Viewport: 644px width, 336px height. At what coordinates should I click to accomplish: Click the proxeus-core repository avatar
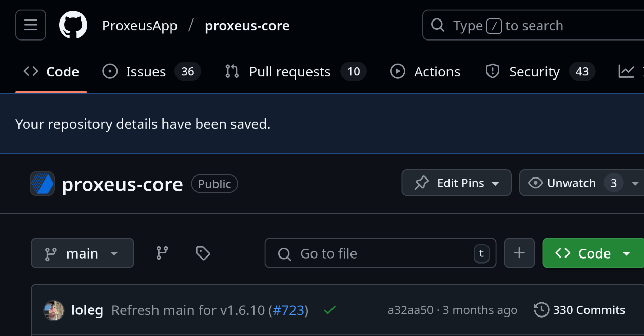(42, 184)
